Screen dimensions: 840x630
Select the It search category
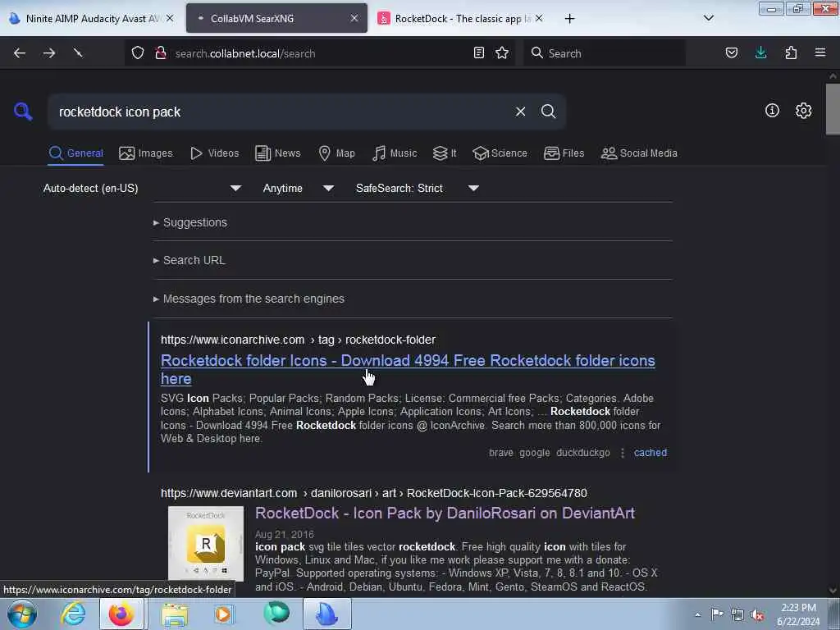coord(445,153)
